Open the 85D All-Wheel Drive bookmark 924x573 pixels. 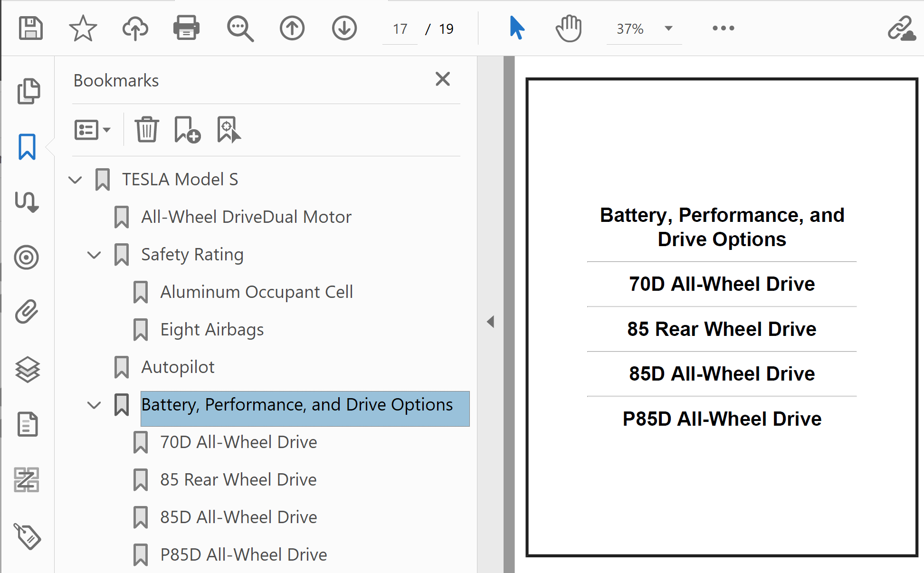tap(238, 517)
